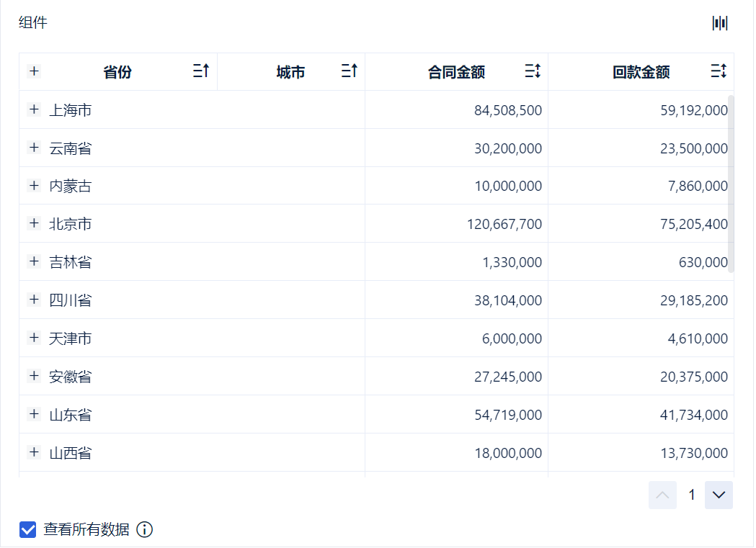Image resolution: width=756 pixels, height=548 pixels.
Task: Expand the 内蒙古 row
Action: coord(34,186)
